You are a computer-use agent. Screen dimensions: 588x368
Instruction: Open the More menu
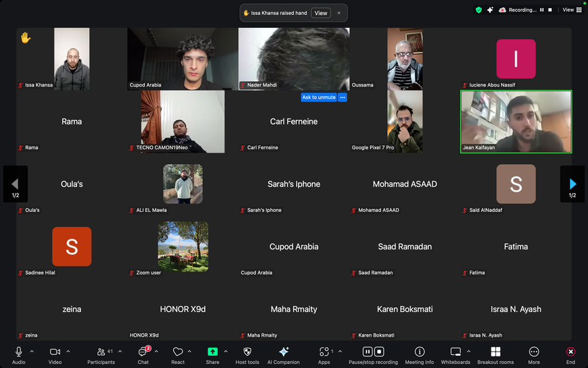pos(534,356)
